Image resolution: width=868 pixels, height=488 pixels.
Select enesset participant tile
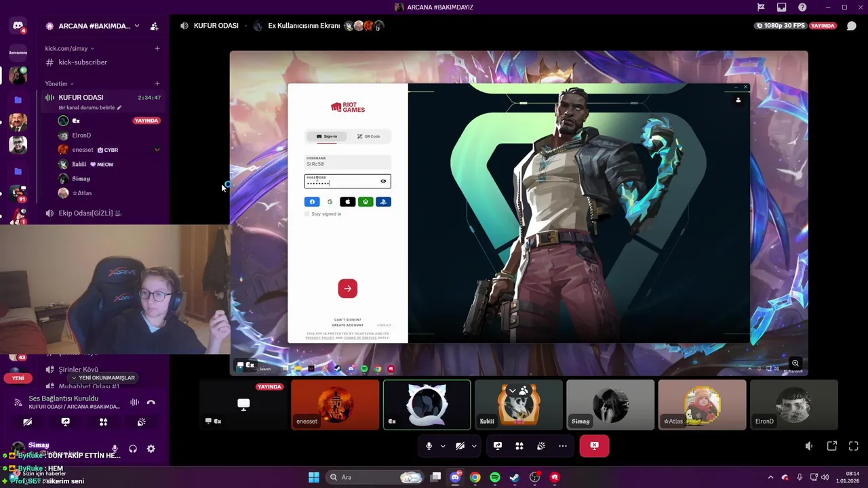point(335,405)
